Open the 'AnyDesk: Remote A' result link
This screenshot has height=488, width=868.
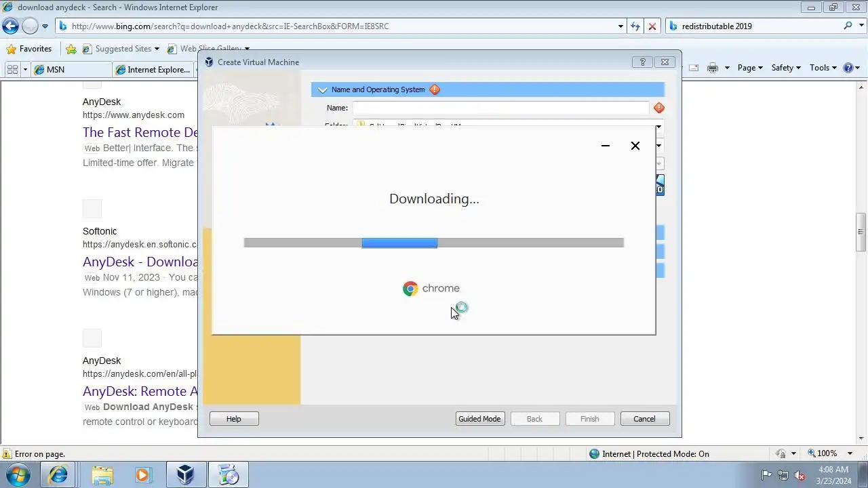coord(140,391)
